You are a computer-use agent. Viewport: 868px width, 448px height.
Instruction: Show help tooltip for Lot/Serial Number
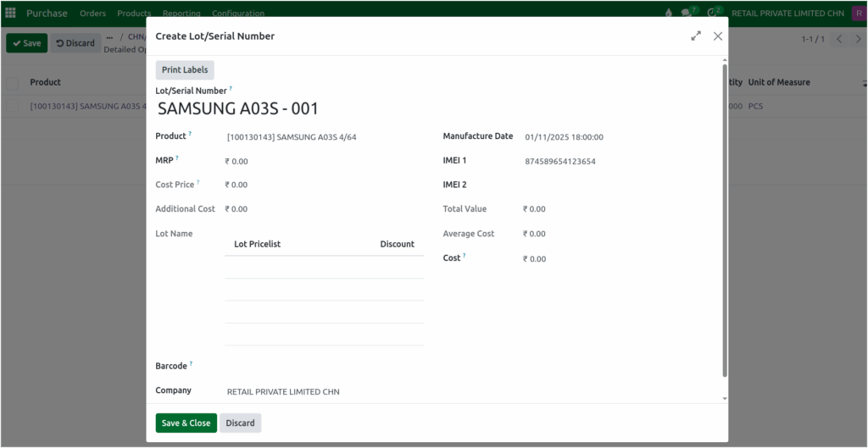[x=231, y=88]
